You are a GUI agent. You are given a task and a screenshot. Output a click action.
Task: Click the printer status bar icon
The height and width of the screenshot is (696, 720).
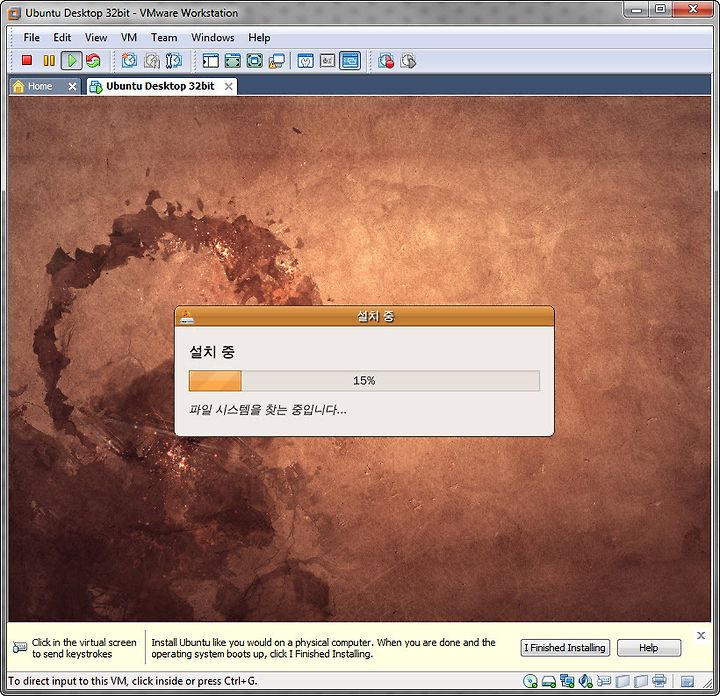click(x=659, y=681)
